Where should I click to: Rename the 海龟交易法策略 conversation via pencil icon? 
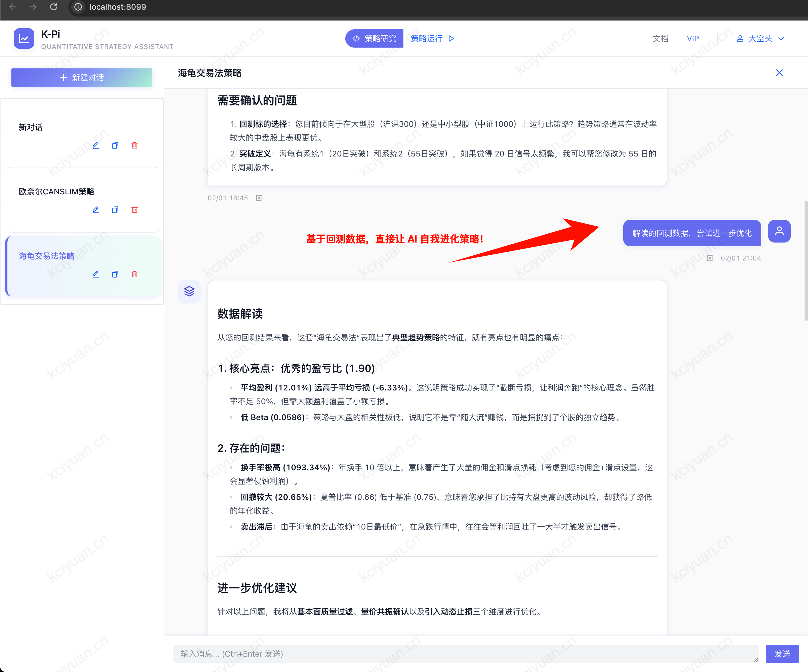click(96, 274)
